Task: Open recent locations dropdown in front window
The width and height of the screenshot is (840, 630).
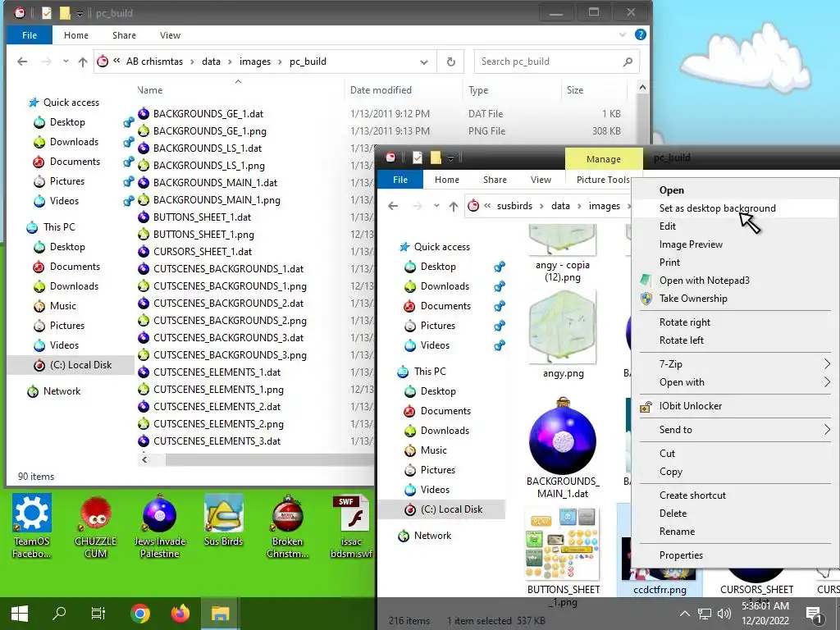Action: (x=436, y=206)
